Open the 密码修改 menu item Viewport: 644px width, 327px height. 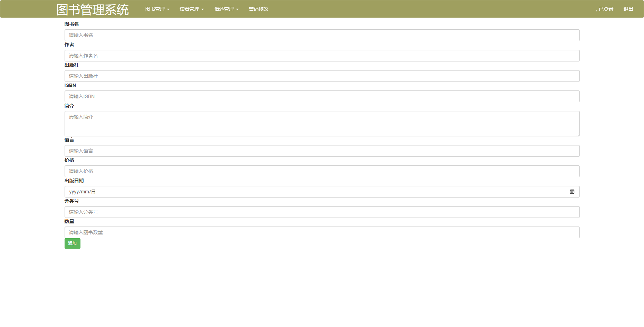pyautogui.click(x=258, y=9)
